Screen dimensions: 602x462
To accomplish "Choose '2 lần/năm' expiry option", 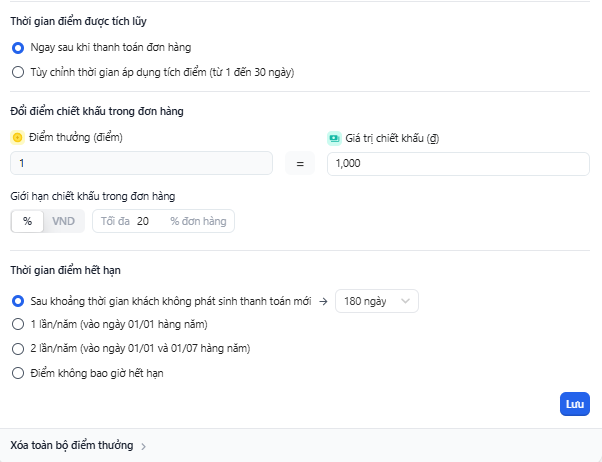I will coord(17,349).
